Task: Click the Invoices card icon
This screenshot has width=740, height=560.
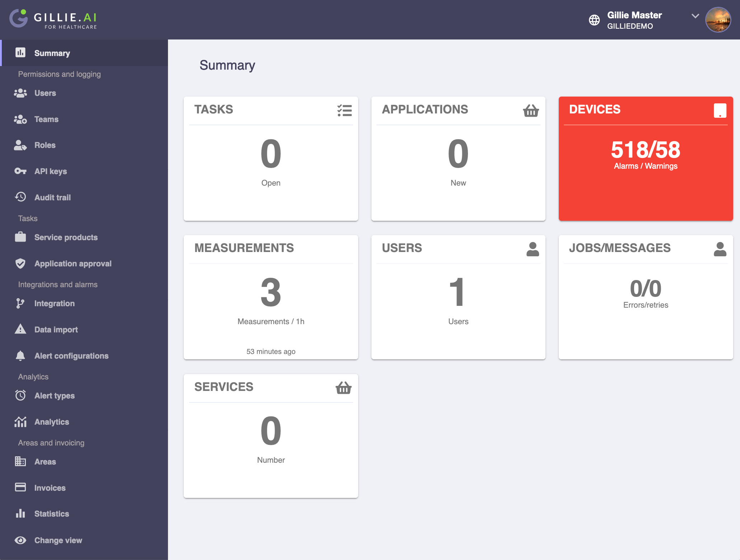Action: 20,487
